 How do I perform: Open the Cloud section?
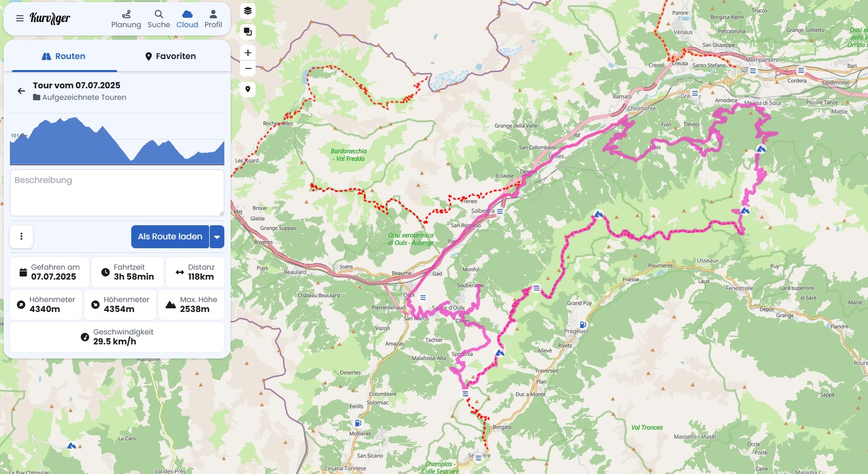tap(187, 19)
